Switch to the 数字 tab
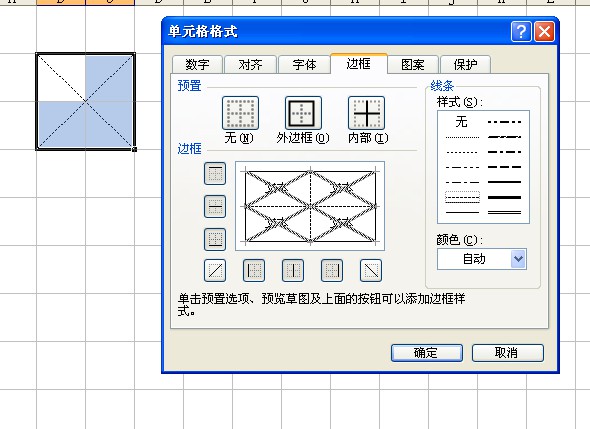 pos(198,65)
